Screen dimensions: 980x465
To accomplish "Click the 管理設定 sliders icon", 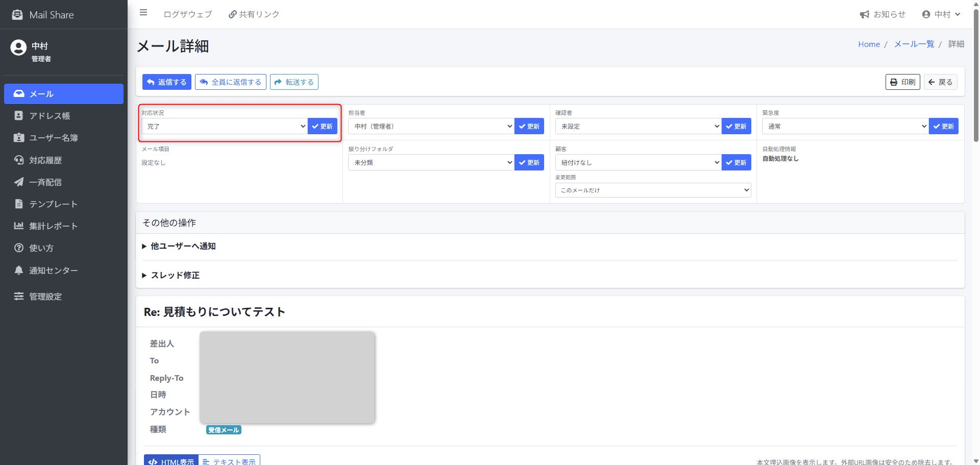I will pos(19,296).
